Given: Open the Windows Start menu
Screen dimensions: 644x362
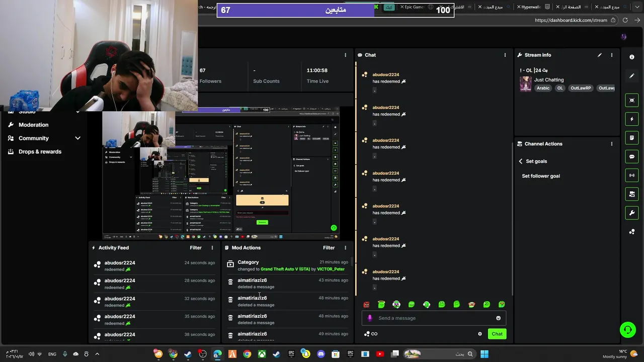Looking at the screenshot, I should (484, 354).
